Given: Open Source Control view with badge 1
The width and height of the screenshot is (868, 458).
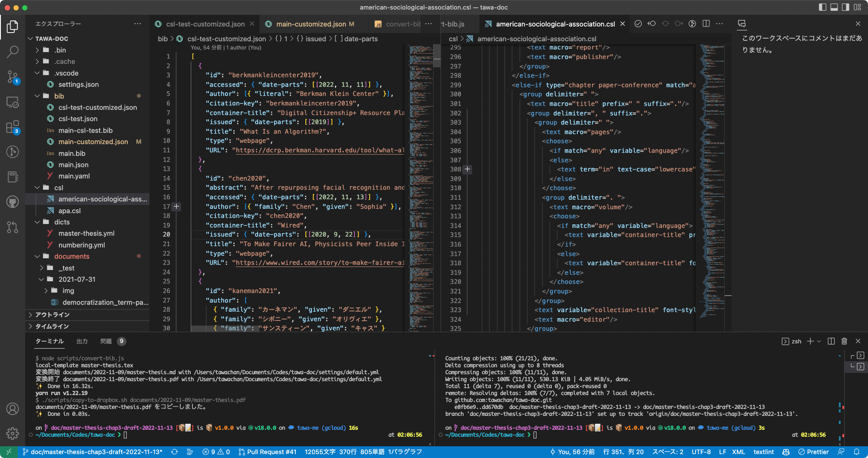Looking at the screenshot, I should click(x=13, y=77).
